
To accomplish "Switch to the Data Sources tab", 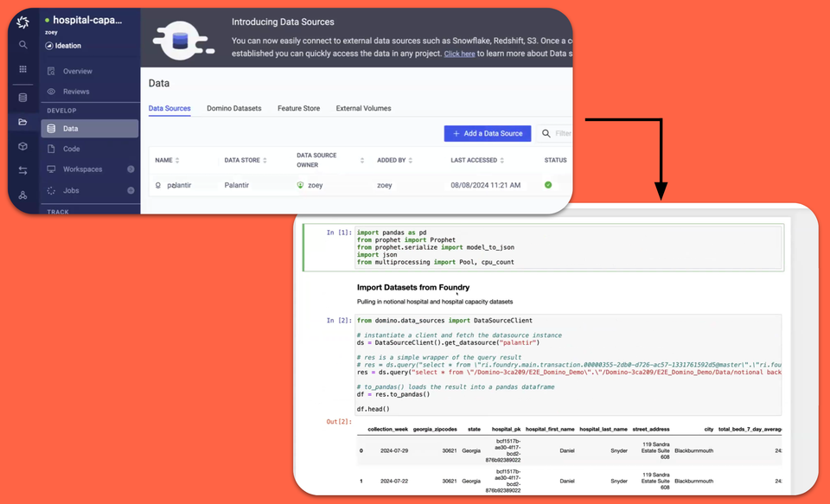I will [x=169, y=108].
